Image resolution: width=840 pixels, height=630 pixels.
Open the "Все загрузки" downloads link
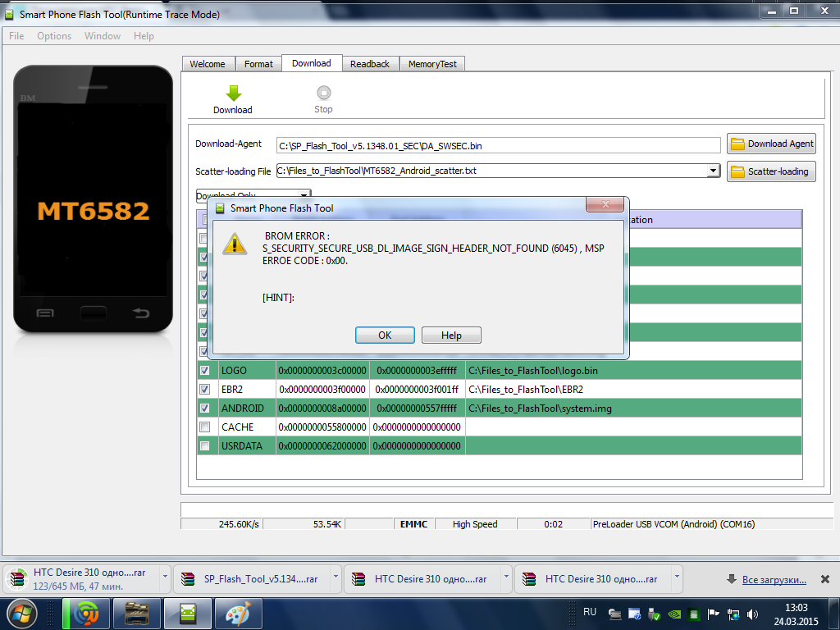click(x=774, y=579)
